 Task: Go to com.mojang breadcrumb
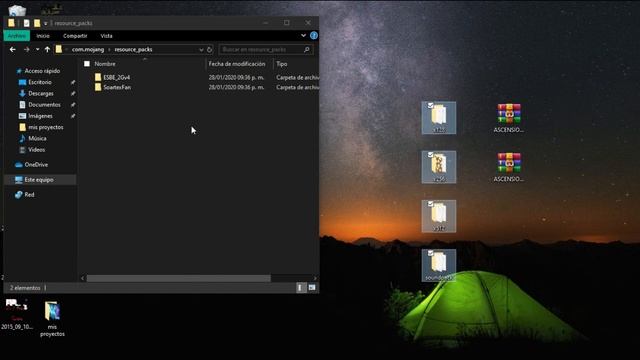click(88, 49)
